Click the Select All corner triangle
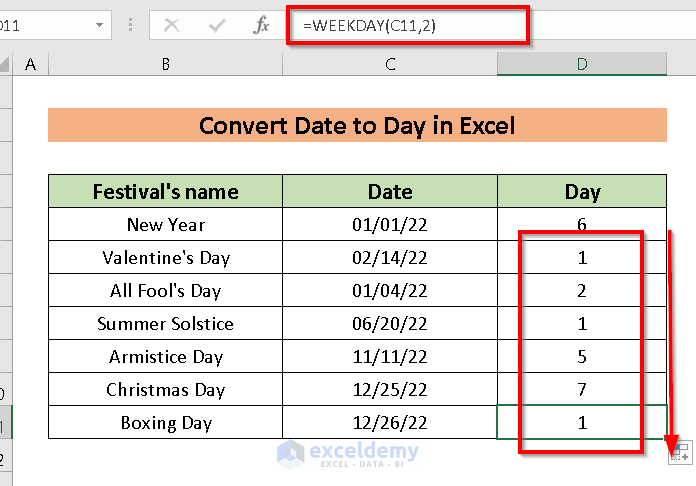 5,65
